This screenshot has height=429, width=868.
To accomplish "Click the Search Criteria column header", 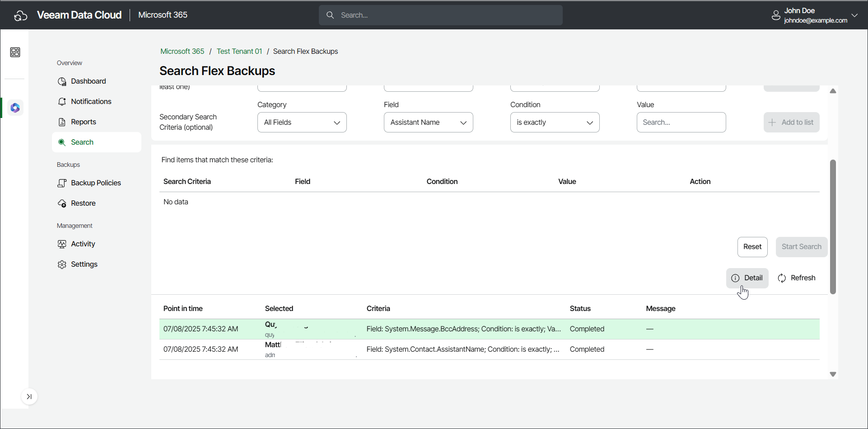I will click(x=187, y=182).
